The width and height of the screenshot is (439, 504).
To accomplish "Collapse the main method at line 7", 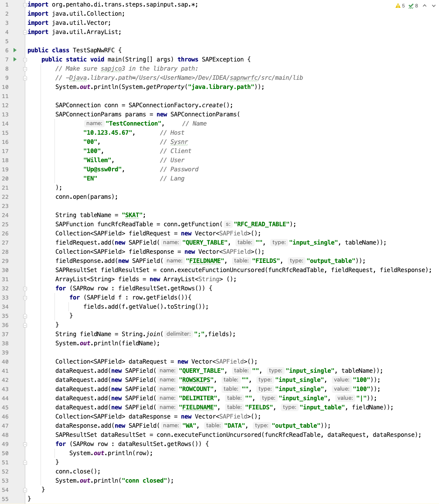I will click(25, 60).
